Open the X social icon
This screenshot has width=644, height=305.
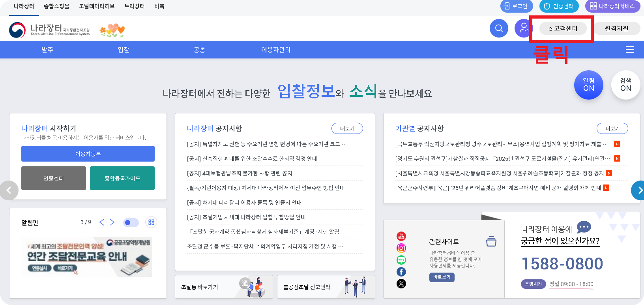(x=401, y=284)
